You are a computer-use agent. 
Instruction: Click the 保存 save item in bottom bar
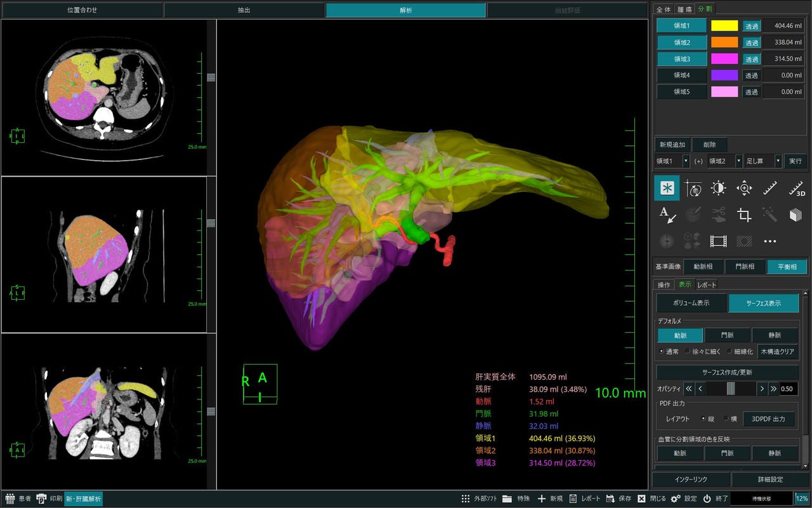[x=619, y=498]
